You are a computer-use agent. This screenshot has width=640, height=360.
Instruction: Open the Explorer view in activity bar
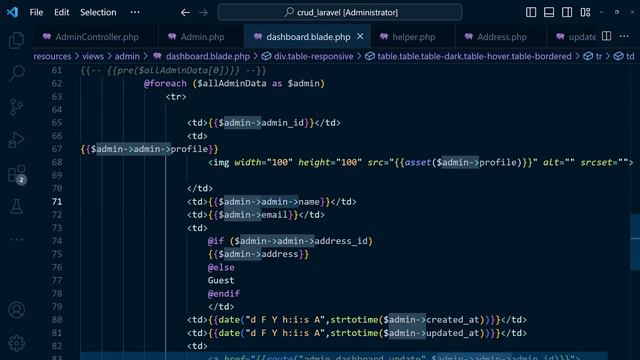tap(16, 40)
